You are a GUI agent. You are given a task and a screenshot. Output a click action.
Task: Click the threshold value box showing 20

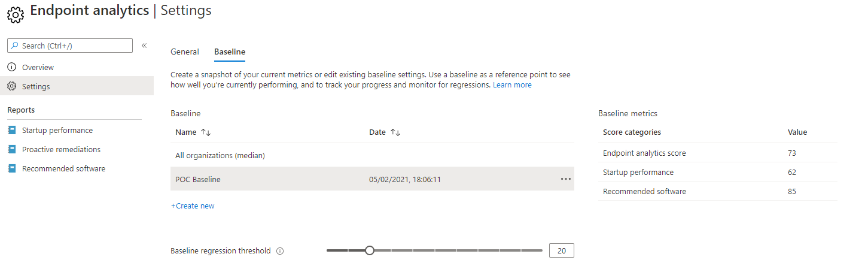(x=561, y=250)
